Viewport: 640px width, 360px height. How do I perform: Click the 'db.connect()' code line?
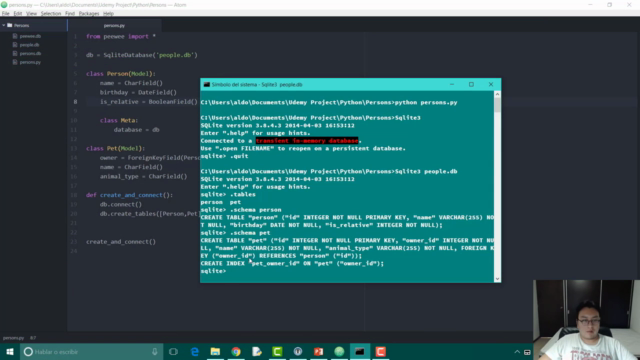pyautogui.click(x=121, y=204)
